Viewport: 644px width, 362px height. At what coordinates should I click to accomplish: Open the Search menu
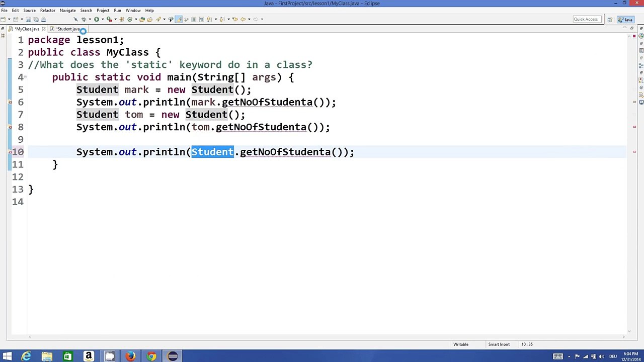(86, 10)
